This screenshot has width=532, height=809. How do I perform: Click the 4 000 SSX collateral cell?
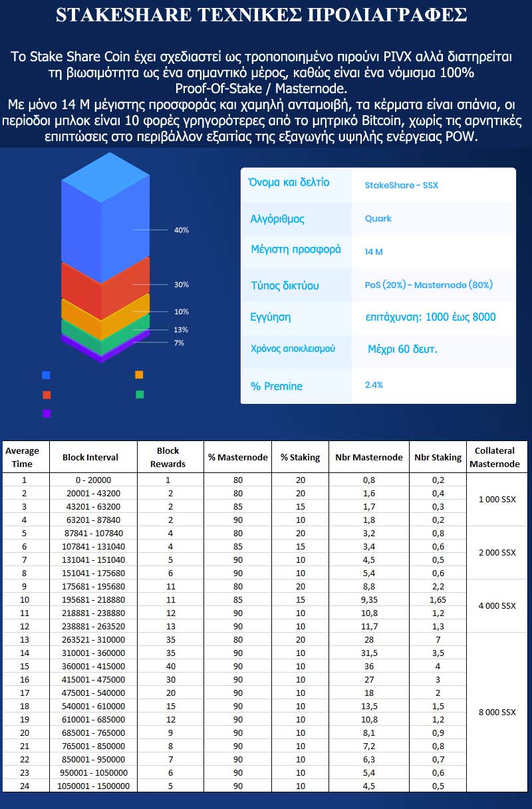pos(497,606)
